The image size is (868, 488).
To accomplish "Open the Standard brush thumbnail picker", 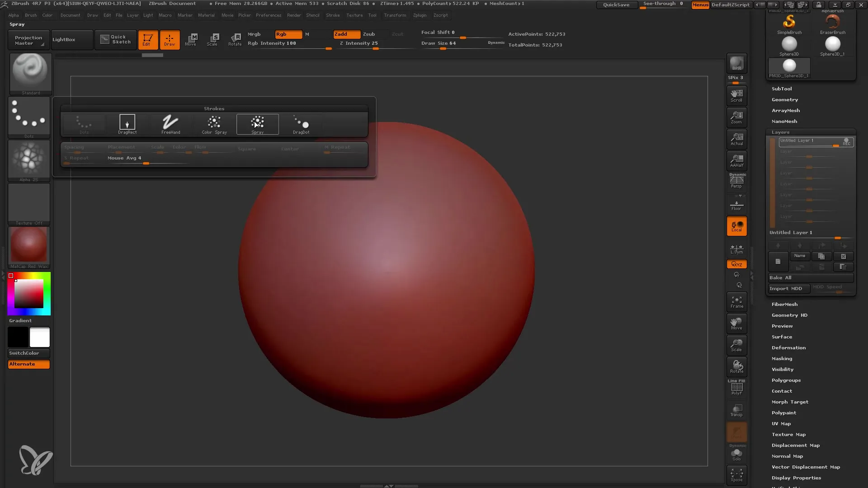I will click(30, 74).
